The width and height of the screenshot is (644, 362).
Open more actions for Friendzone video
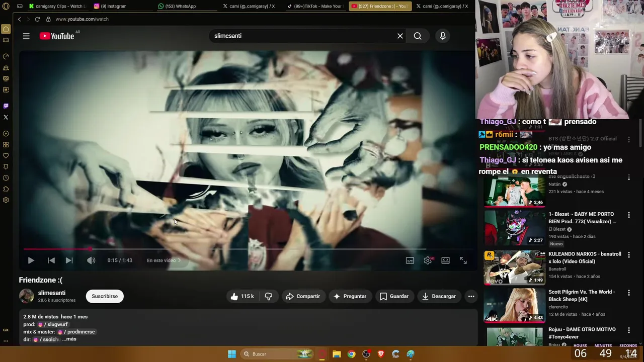[x=471, y=296]
